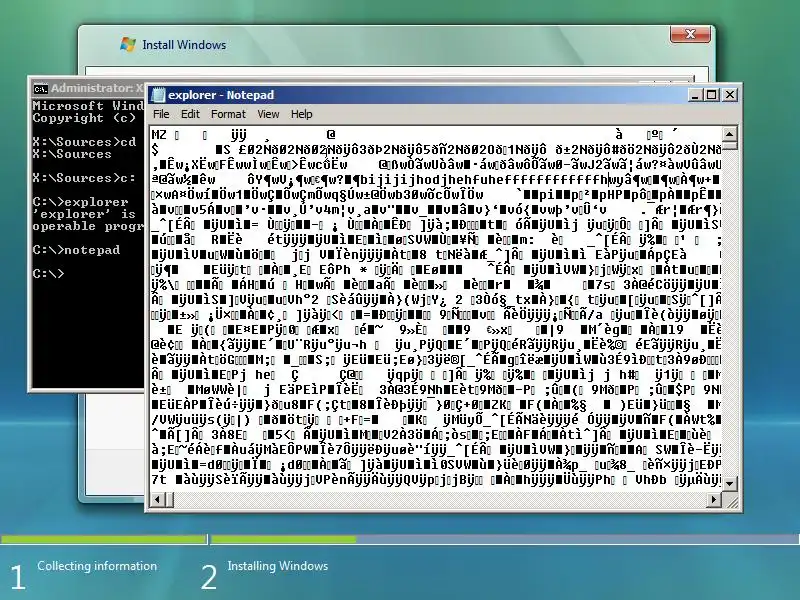Minimize the explorer - Notepad window

pyautogui.click(x=694, y=95)
